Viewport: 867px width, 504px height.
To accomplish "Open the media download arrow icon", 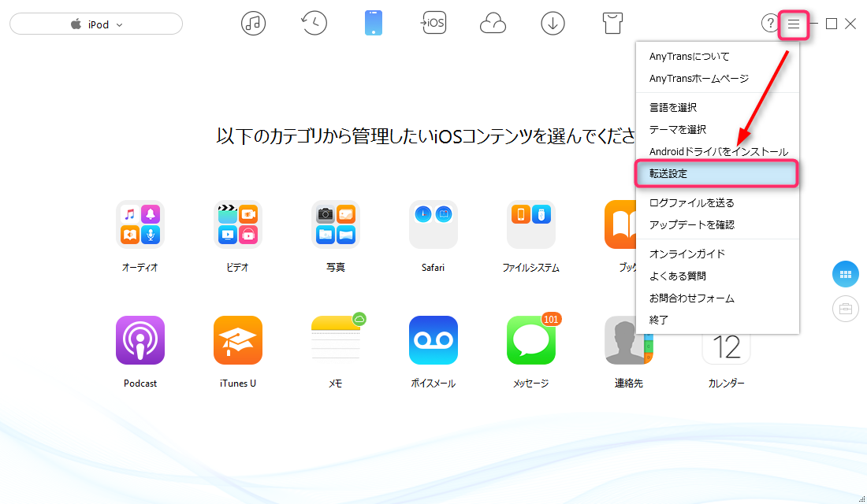I will click(553, 24).
